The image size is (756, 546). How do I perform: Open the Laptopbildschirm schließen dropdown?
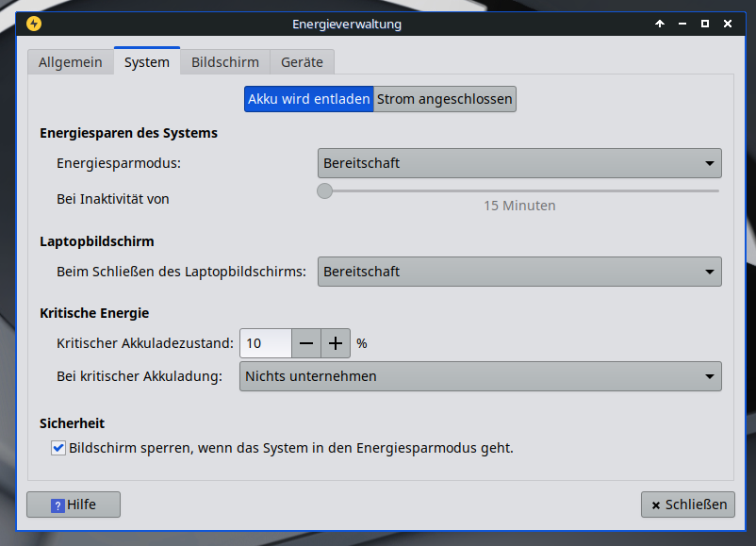coord(519,272)
